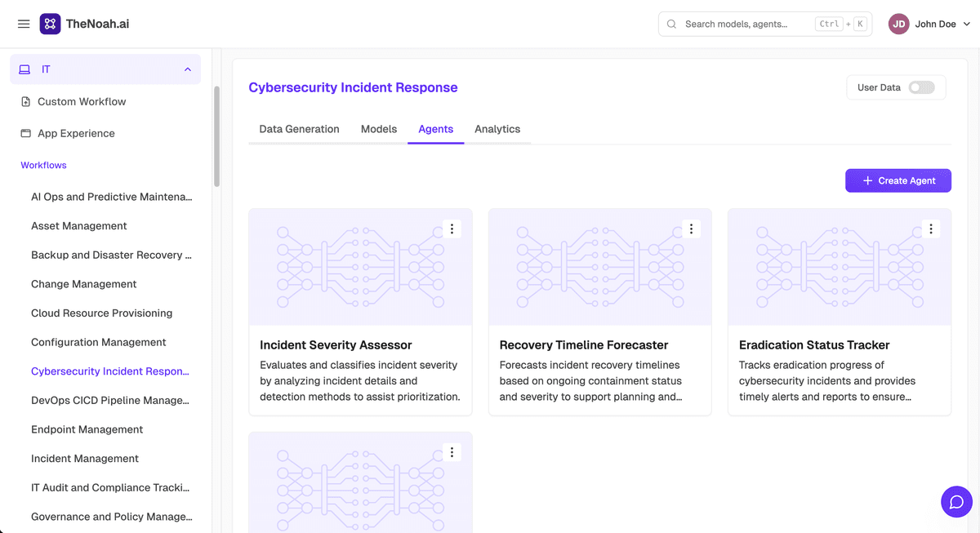980x533 pixels.
Task: Open the Asset Management workflow
Action: point(79,225)
